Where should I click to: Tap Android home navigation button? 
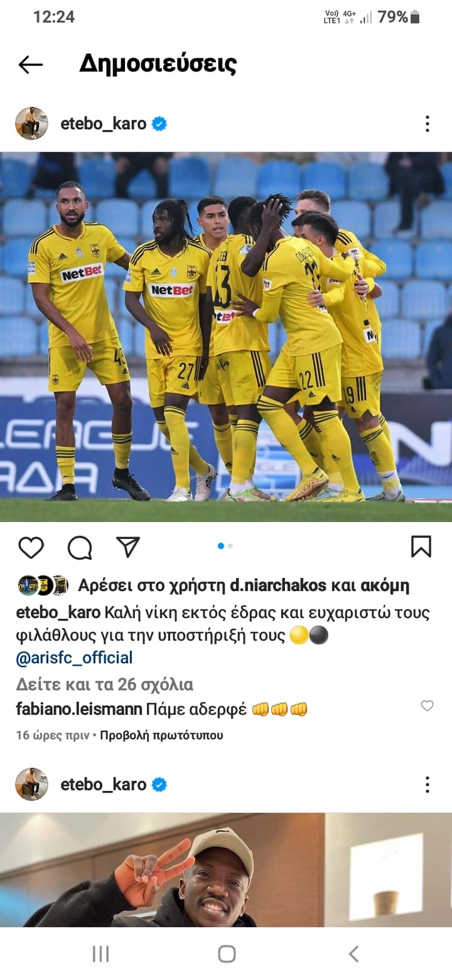pyautogui.click(x=227, y=954)
